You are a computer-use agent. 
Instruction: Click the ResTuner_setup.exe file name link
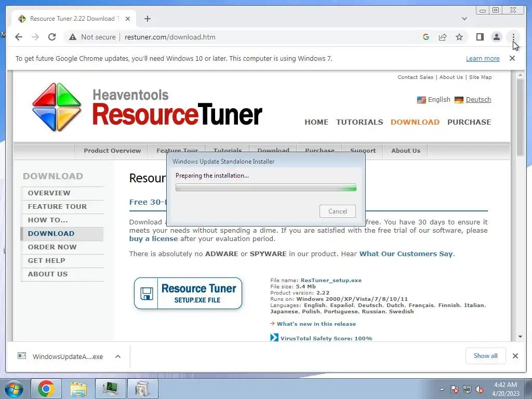[331, 280]
